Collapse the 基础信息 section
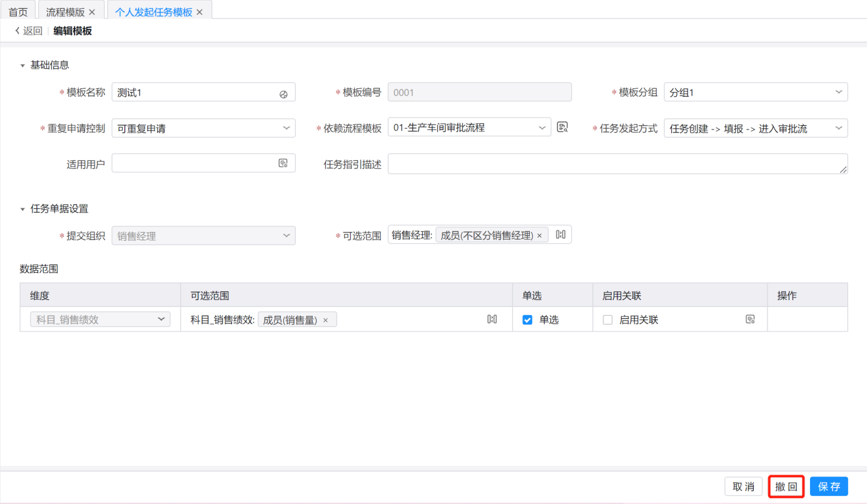The height and width of the screenshot is (504, 867). coord(23,65)
